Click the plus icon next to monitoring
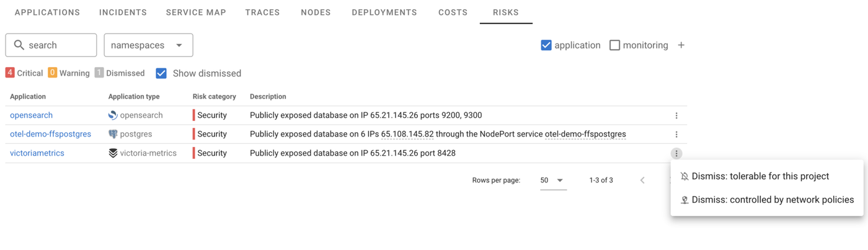This screenshot has width=868, height=250. [x=681, y=45]
